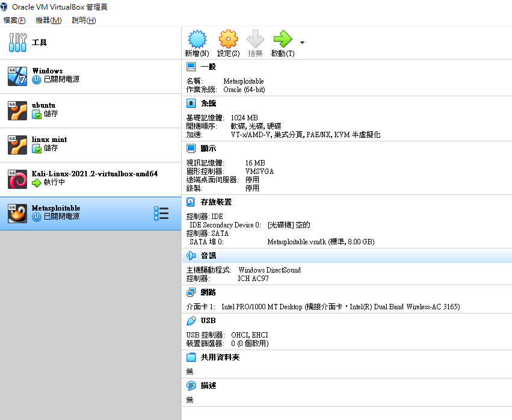Image resolution: width=512 pixels, height=420 pixels.
Task: Click the ICH AC97 controller value
Action: pyautogui.click(x=253, y=278)
